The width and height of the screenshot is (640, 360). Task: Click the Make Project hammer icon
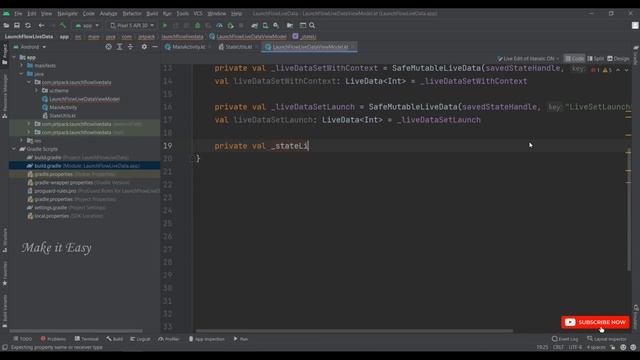tap(62, 25)
